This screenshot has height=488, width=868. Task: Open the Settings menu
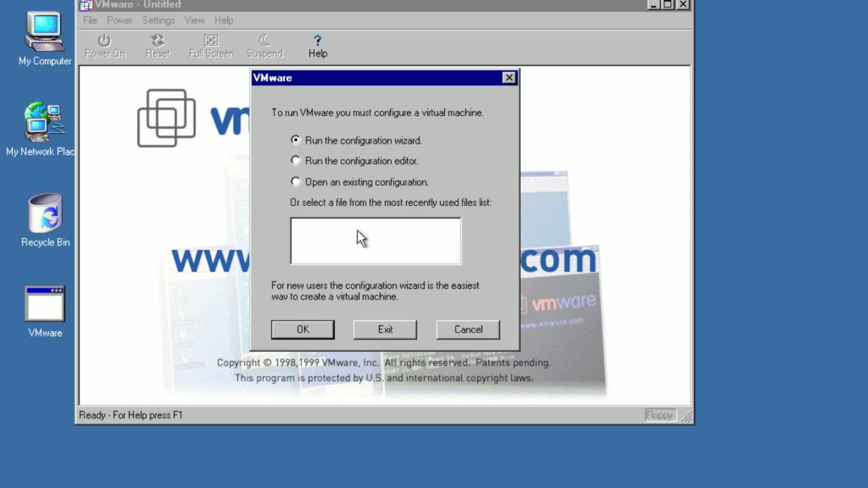(x=159, y=20)
